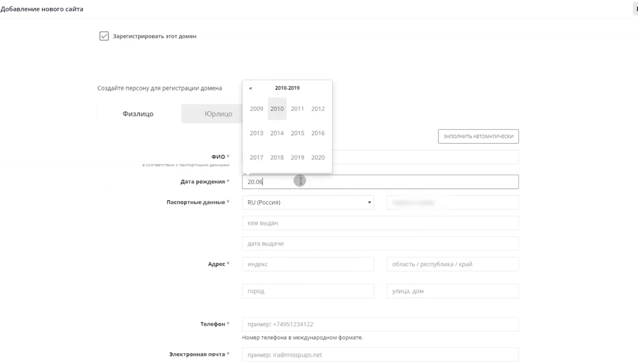
Task: Click the previous decade arrow in the date picker
Action: point(251,88)
